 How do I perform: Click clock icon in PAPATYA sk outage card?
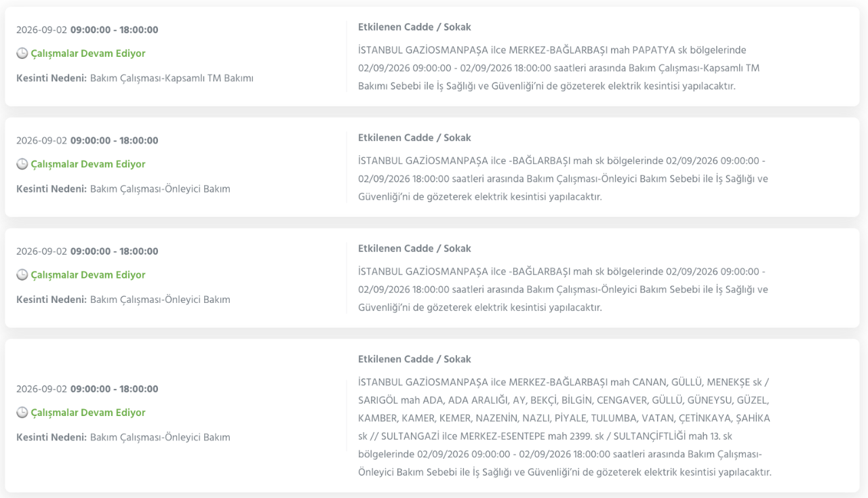22,54
